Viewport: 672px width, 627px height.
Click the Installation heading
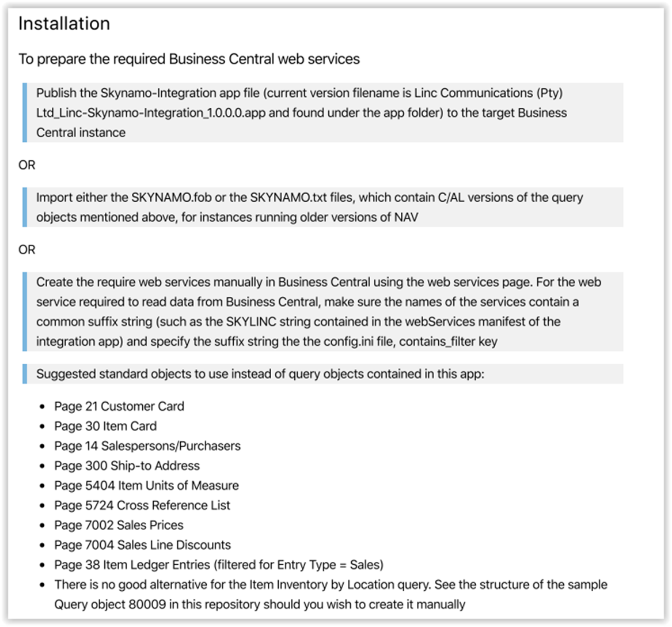(64, 24)
